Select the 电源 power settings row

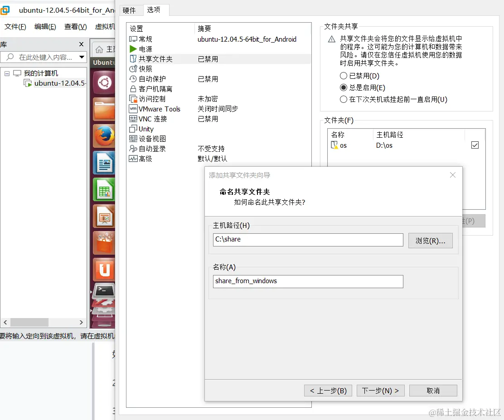point(219,49)
